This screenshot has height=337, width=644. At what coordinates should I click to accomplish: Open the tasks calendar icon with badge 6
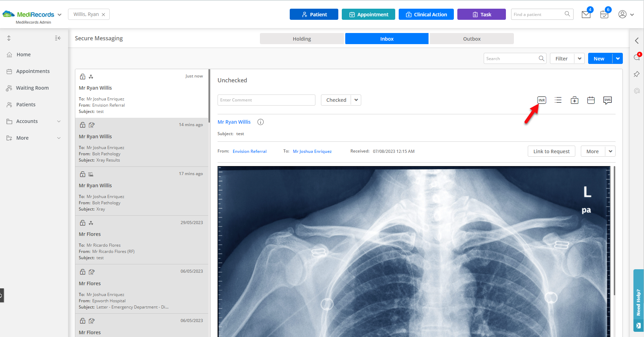604,15
